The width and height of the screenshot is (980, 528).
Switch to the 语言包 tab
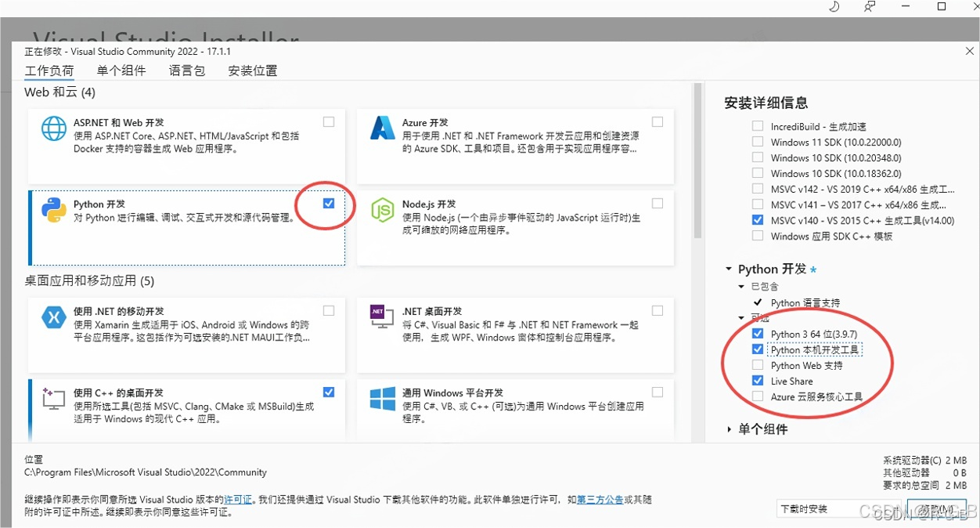click(186, 71)
